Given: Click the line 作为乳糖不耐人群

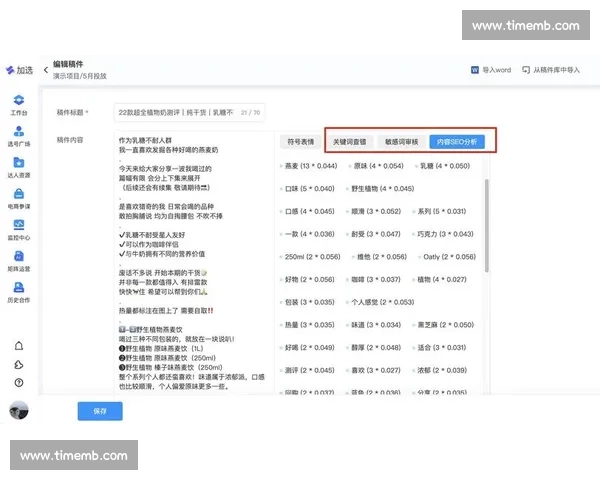Looking at the screenshot, I should 145,140.
